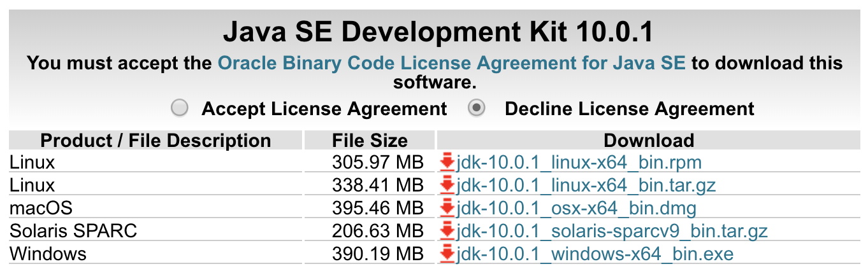Select the Solaris SPARC product cell

156,232
